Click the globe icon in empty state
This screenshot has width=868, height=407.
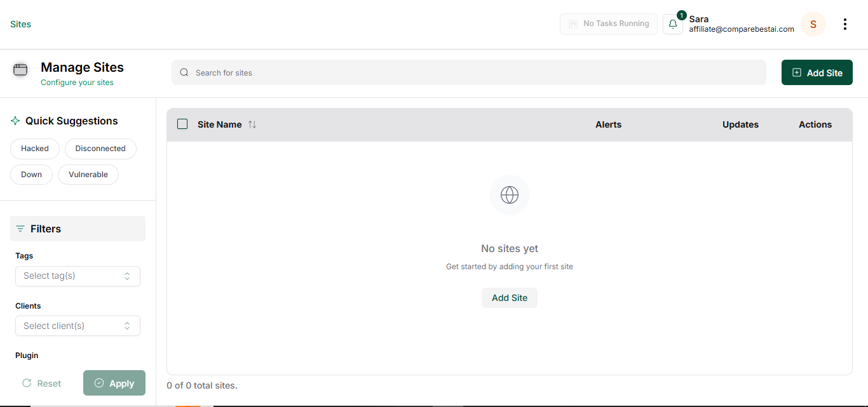[x=510, y=194]
